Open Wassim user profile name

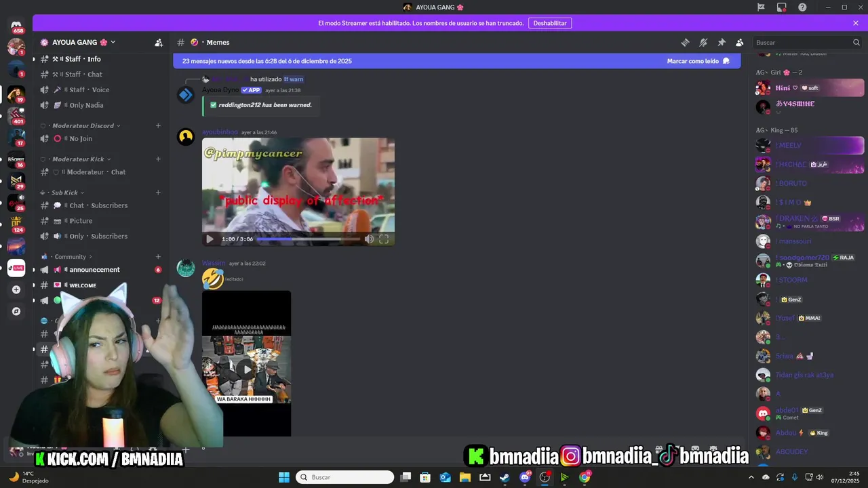(214, 263)
